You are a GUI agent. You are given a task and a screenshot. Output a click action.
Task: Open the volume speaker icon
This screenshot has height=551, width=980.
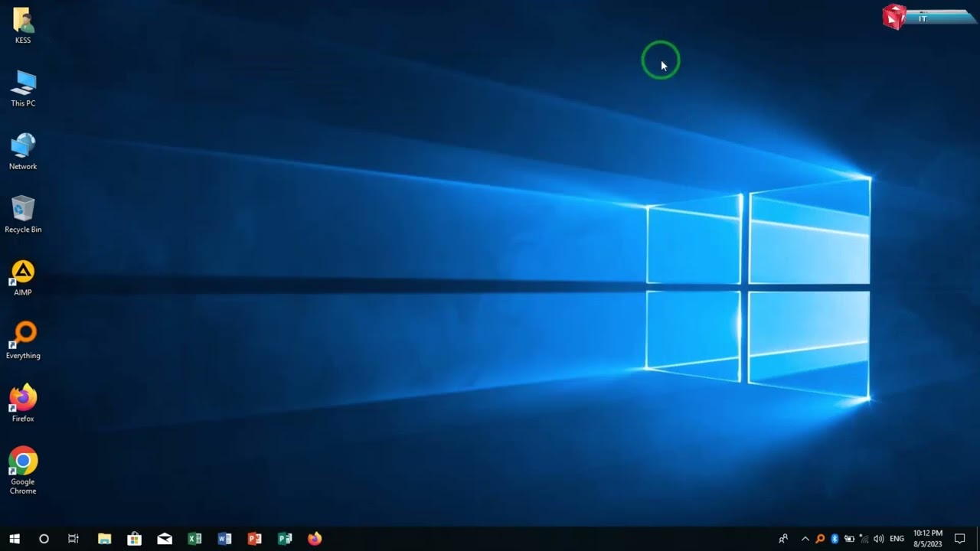coord(879,539)
